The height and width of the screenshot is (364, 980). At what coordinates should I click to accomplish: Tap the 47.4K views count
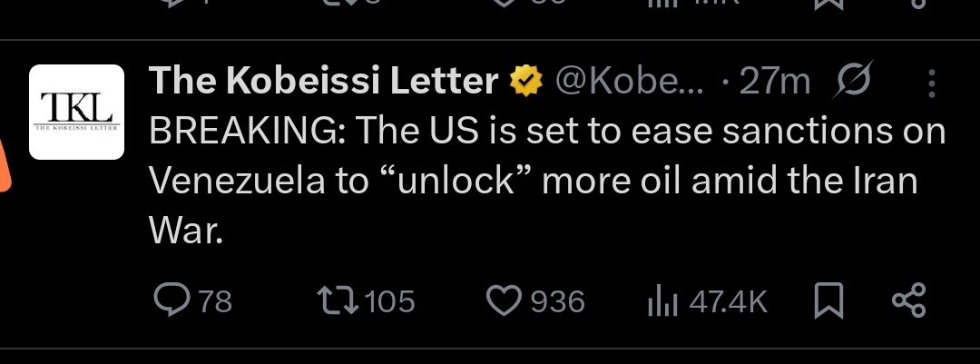coord(729,301)
